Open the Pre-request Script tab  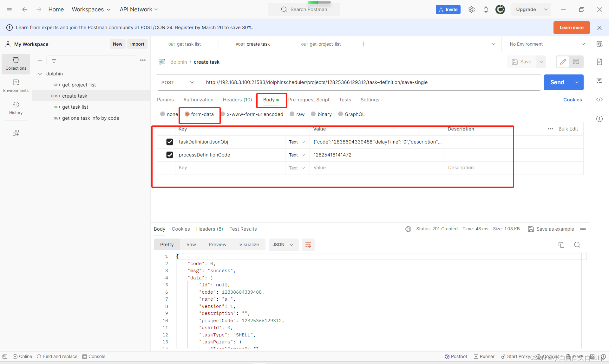(309, 100)
